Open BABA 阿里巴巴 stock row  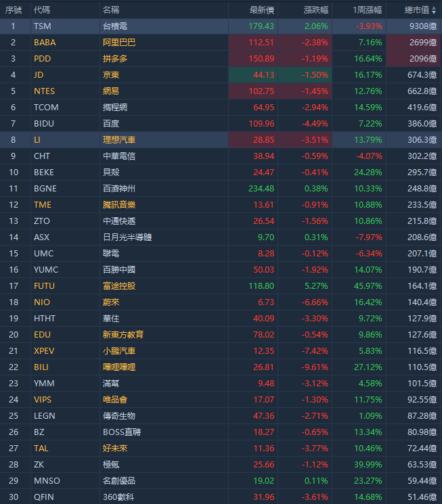click(118, 43)
